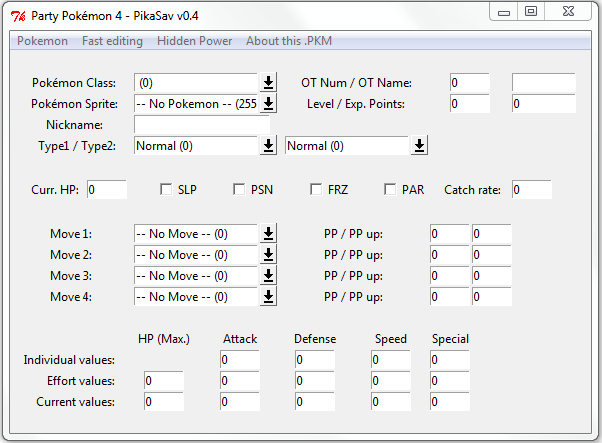The width and height of the screenshot is (602, 443).
Task: Expand the Move 2 dropdown arrow
Action: [x=268, y=255]
